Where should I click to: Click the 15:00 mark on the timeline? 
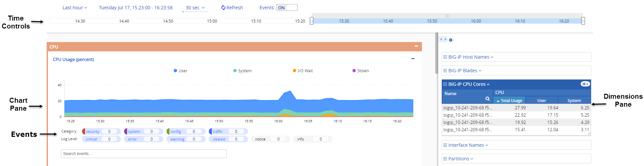212,21
